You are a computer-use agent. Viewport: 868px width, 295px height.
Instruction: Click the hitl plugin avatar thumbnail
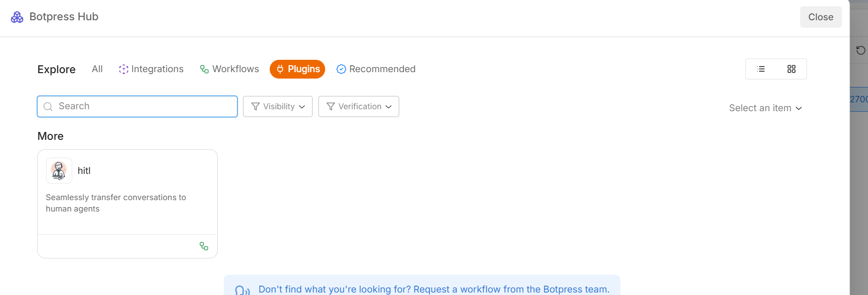click(x=59, y=171)
